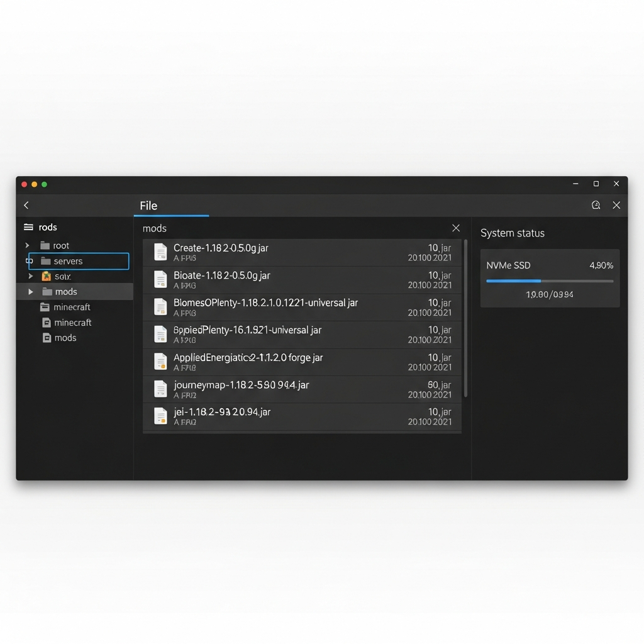This screenshot has width=644, height=644.
Task: Expand the root folder in the sidebar
Action: pos(26,245)
